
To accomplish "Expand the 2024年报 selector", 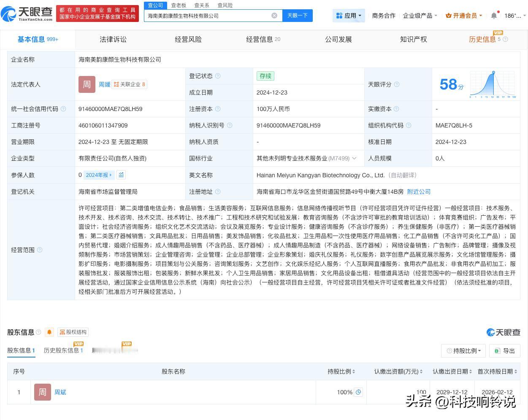I will [x=99, y=175].
